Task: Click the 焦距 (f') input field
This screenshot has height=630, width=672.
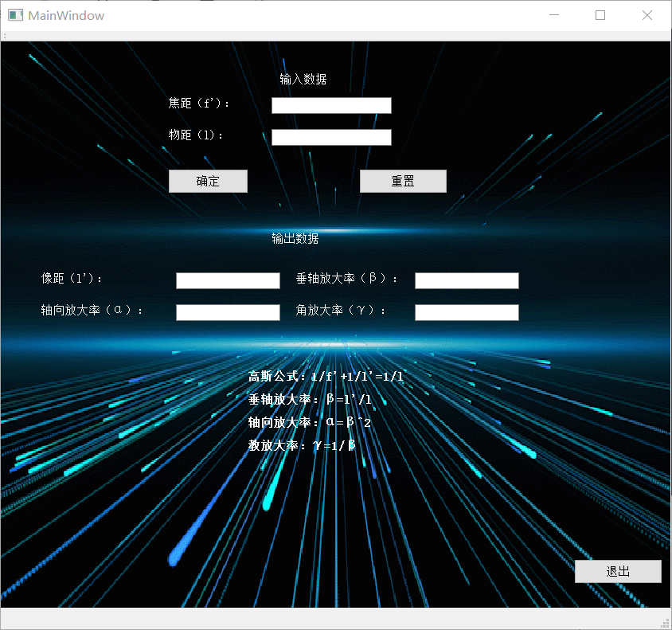Action: [331, 105]
